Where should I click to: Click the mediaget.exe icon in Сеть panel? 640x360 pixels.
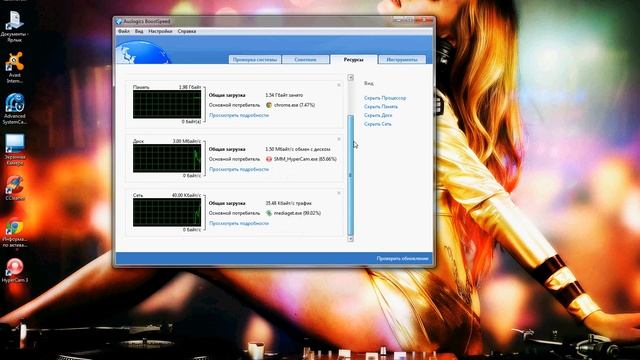(269, 213)
